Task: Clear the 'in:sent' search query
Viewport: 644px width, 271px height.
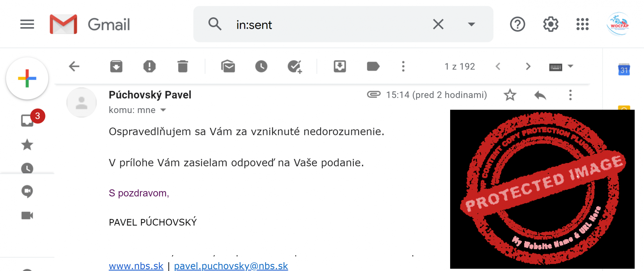Action: (x=438, y=24)
